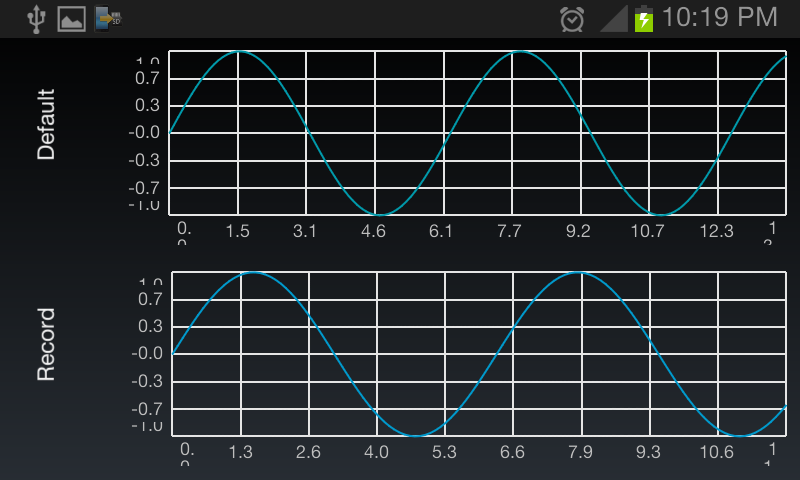Tap the -0.0 y-axis label on Record graph
Image resolution: width=800 pixels, height=480 pixels.
coord(147,353)
